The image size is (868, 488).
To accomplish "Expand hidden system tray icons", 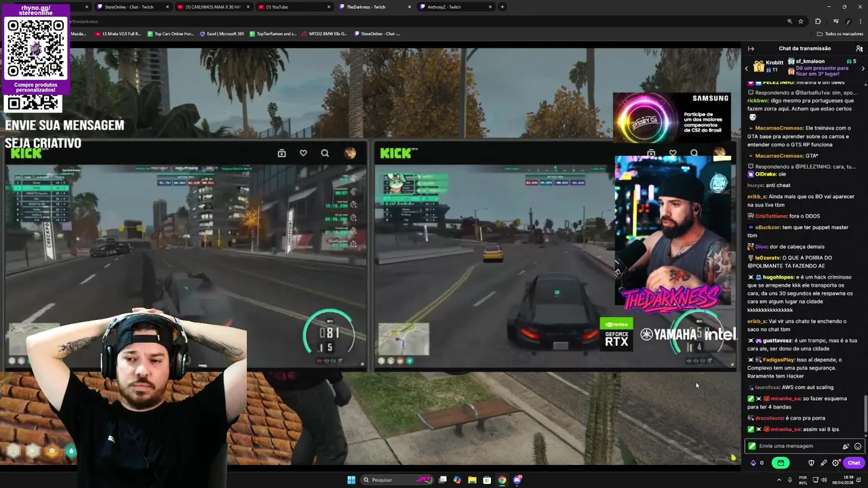I will tap(778, 480).
